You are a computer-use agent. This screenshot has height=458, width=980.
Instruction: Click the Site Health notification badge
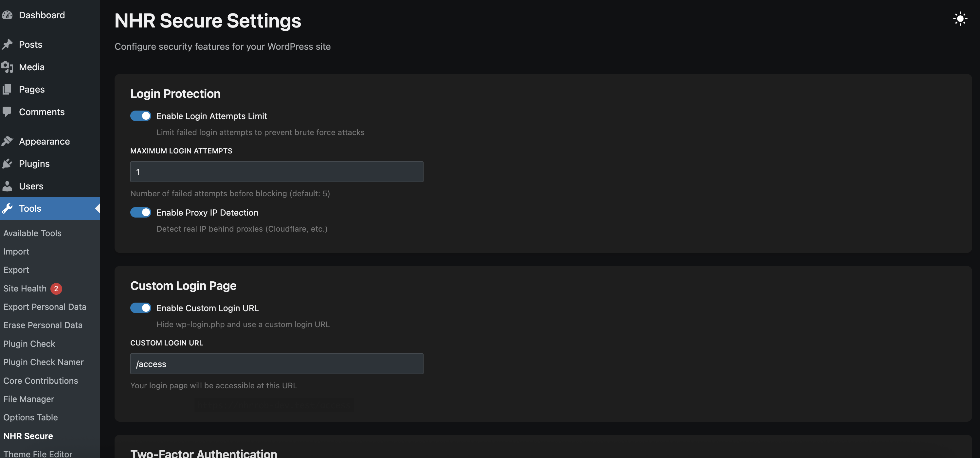pos(56,289)
